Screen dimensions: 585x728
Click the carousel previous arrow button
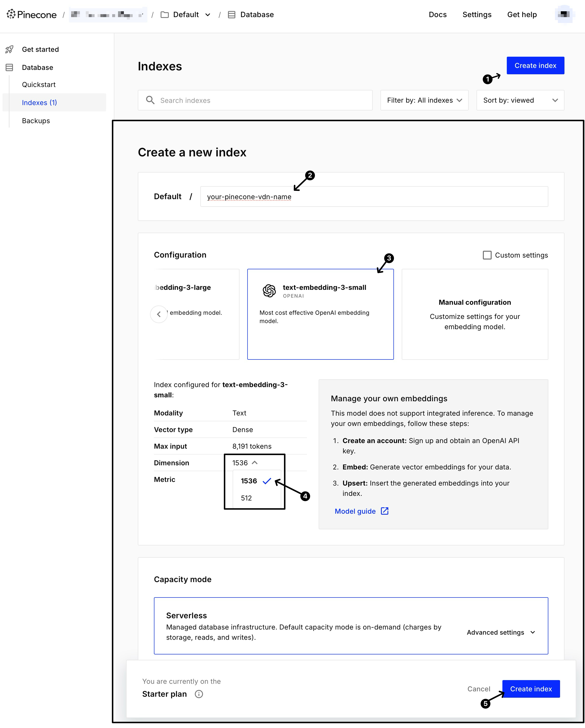point(159,314)
